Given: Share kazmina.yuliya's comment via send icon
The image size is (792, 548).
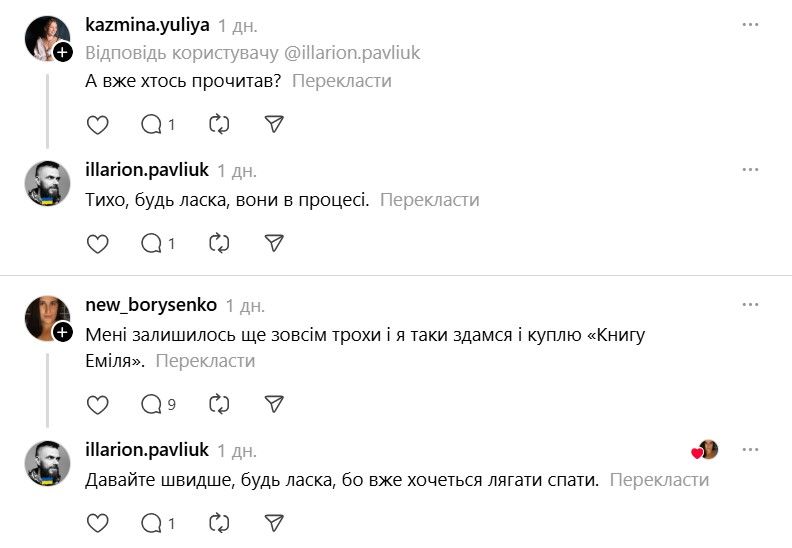Looking at the screenshot, I should pyautogui.click(x=274, y=124).
